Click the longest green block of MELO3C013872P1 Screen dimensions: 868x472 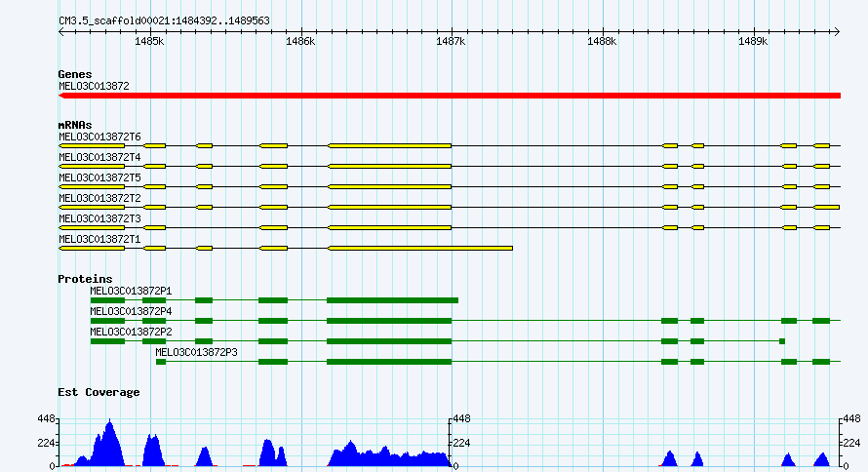392,300
